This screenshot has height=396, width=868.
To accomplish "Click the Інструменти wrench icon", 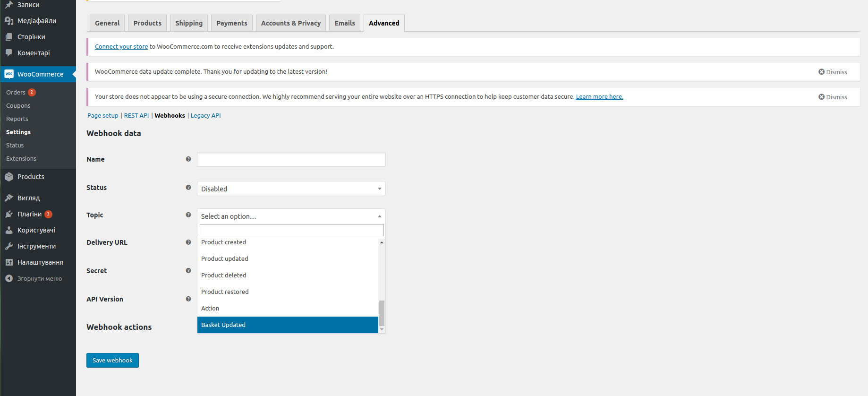I will [x=9, y=246].
